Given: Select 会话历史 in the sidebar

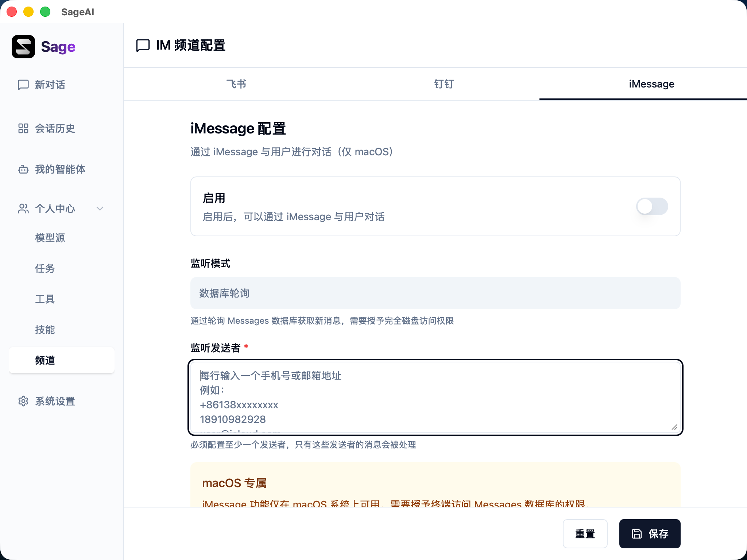Looking at the screenshot, I should point(55,128).
